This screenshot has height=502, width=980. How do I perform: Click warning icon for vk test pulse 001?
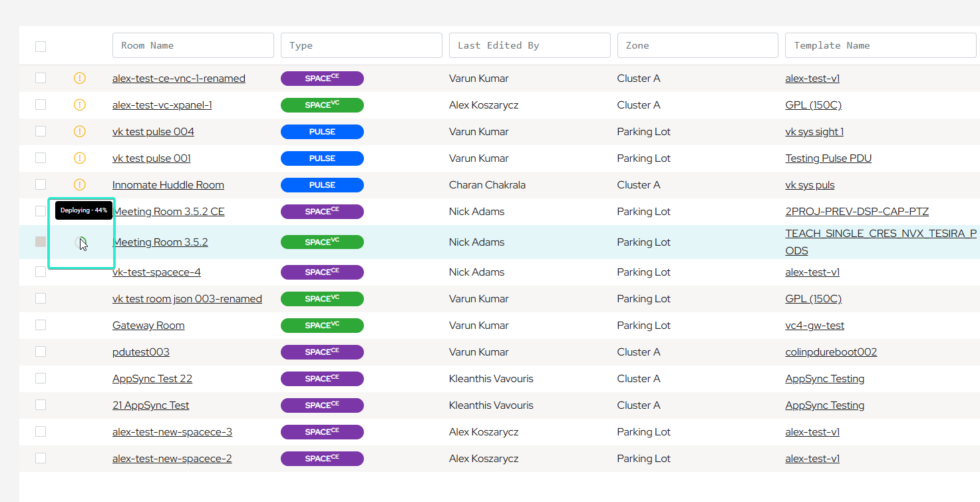pos(80,158)
